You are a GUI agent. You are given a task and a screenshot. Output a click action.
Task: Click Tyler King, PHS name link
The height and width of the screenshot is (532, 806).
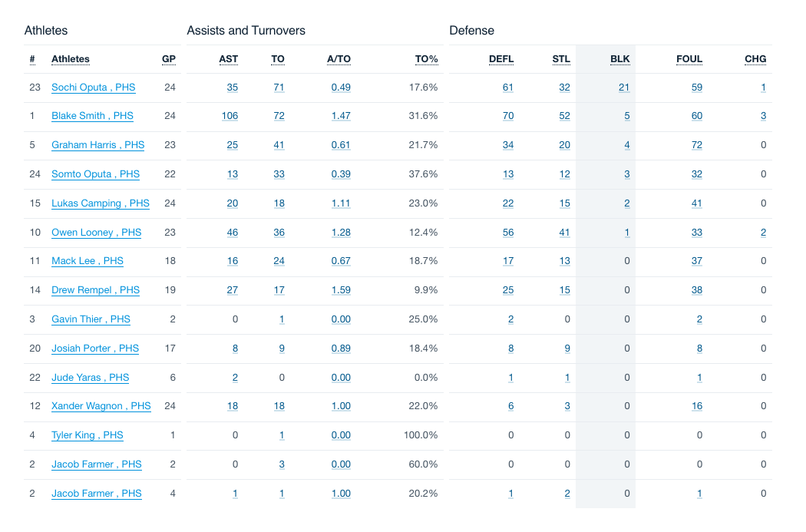tap(87, 435)
